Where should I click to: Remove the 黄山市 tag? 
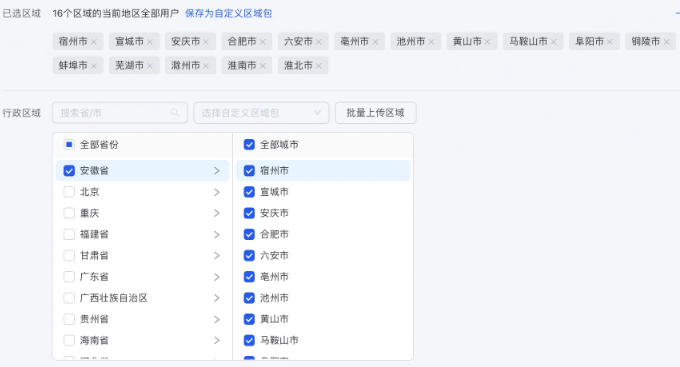(488, 42)
